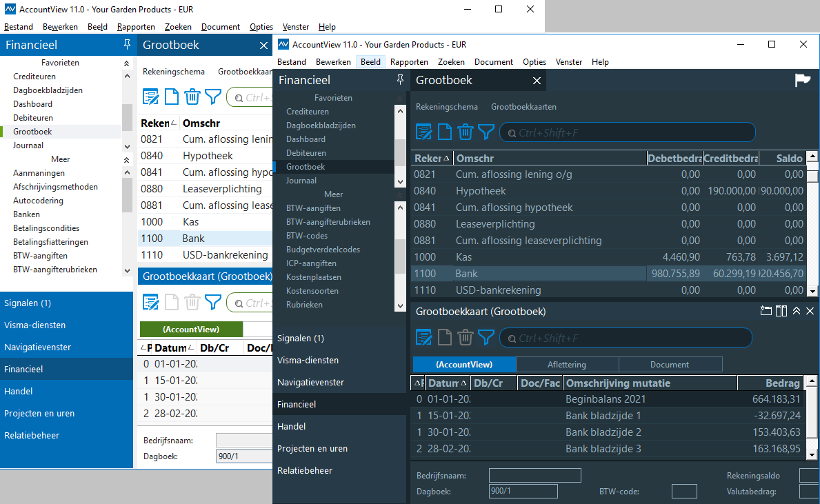Open Signalen (1) in the dark sidebar
The height and width of the screenshot is (504, 820).
click(300, 339)
